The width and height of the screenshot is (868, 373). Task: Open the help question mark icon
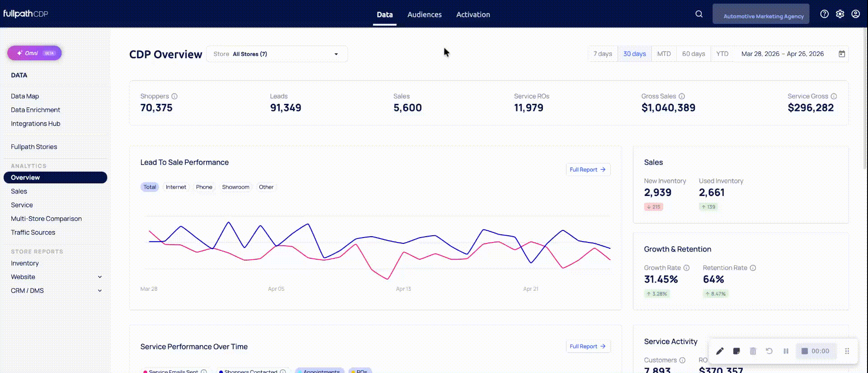click(x=825, y=14)
